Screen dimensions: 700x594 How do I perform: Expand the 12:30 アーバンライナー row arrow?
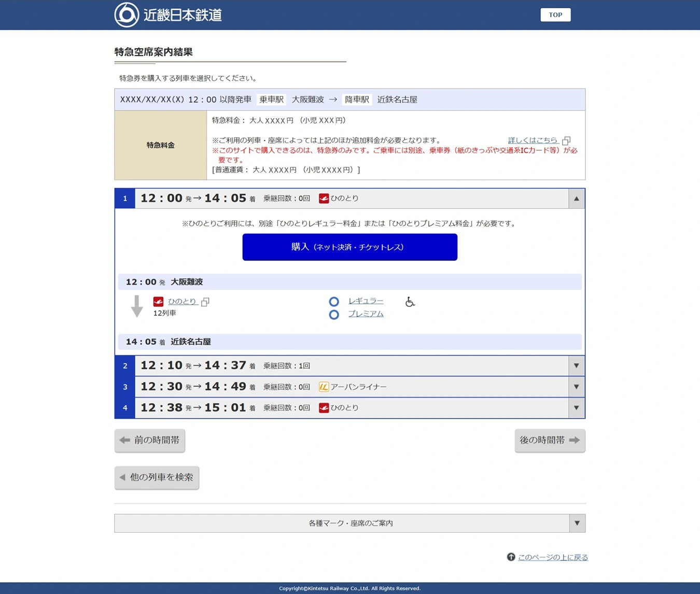576,387
